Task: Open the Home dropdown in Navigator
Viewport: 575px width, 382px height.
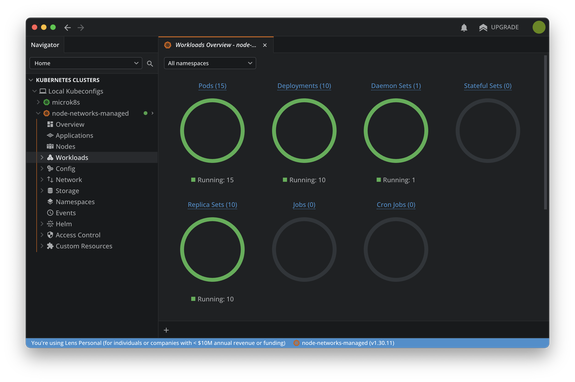Action: 86,63
